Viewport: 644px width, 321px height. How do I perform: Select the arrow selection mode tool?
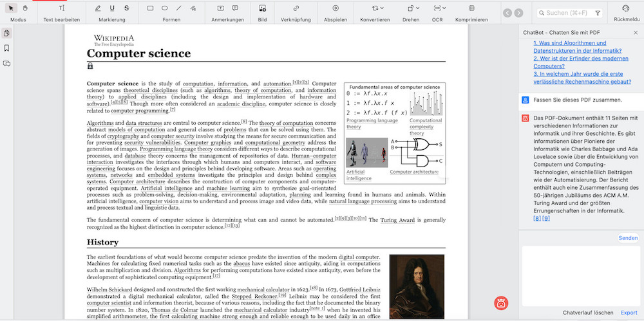coord(12,8)
